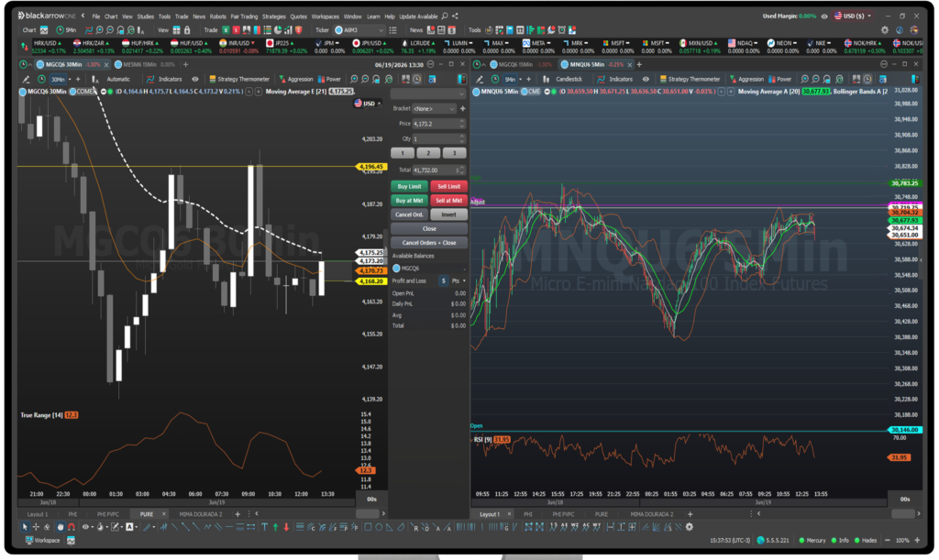Toggle the order panel icon in the MGCQ6 toolbar
The width and height of the screenshot is (939, 560).
point(462,79)
